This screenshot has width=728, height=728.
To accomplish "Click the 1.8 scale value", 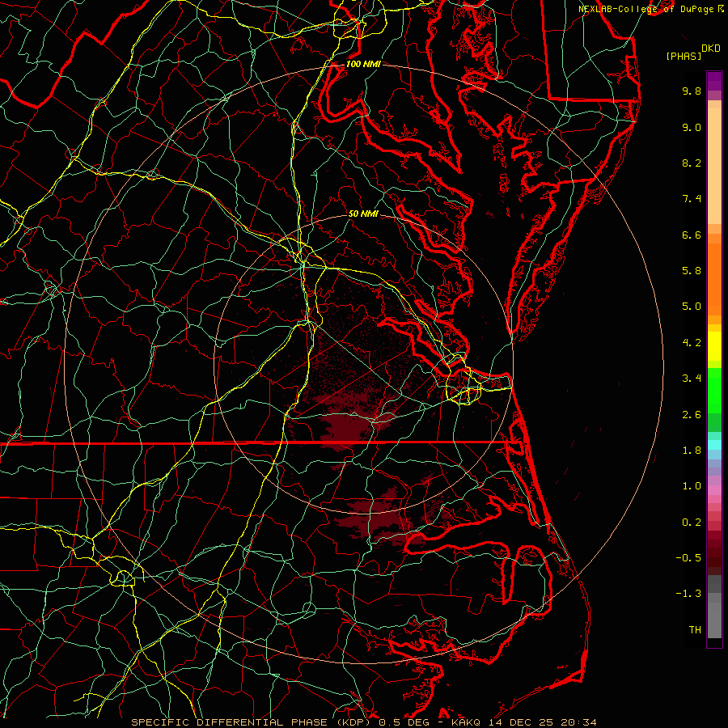I will pyautogui.click(x=692, y=451).
